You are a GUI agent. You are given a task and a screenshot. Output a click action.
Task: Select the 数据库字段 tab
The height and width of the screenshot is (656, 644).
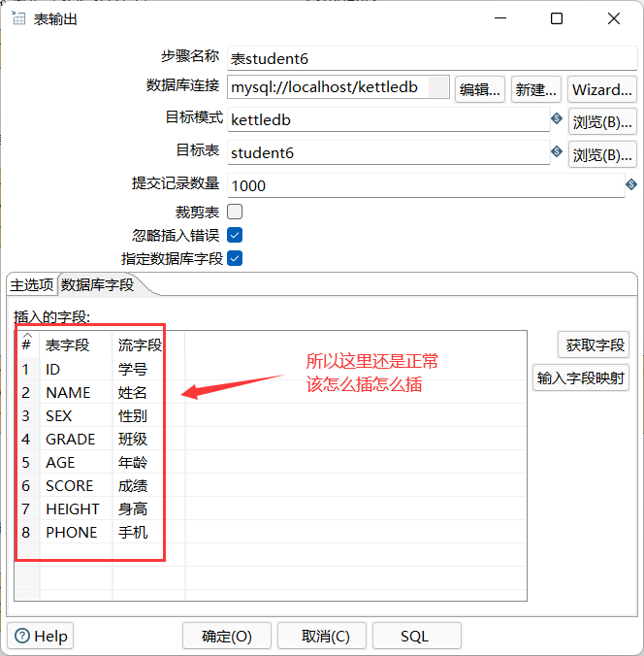97,285
